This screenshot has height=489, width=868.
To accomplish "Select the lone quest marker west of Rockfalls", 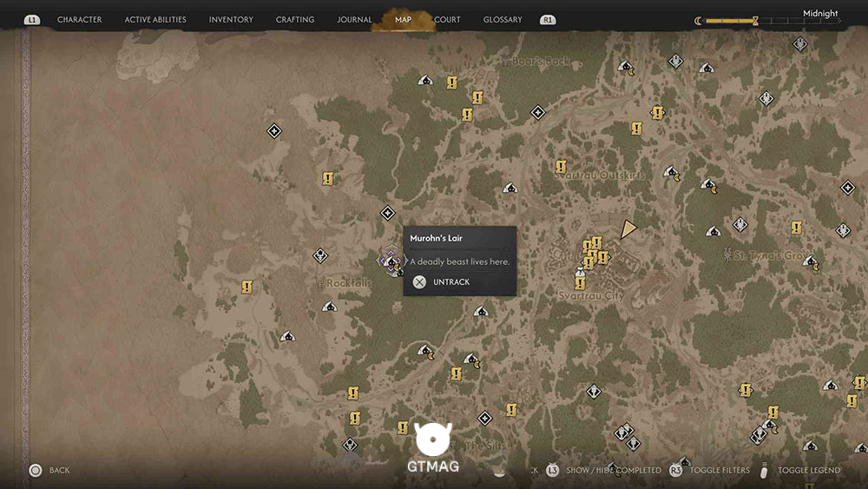I will (247, 287).
